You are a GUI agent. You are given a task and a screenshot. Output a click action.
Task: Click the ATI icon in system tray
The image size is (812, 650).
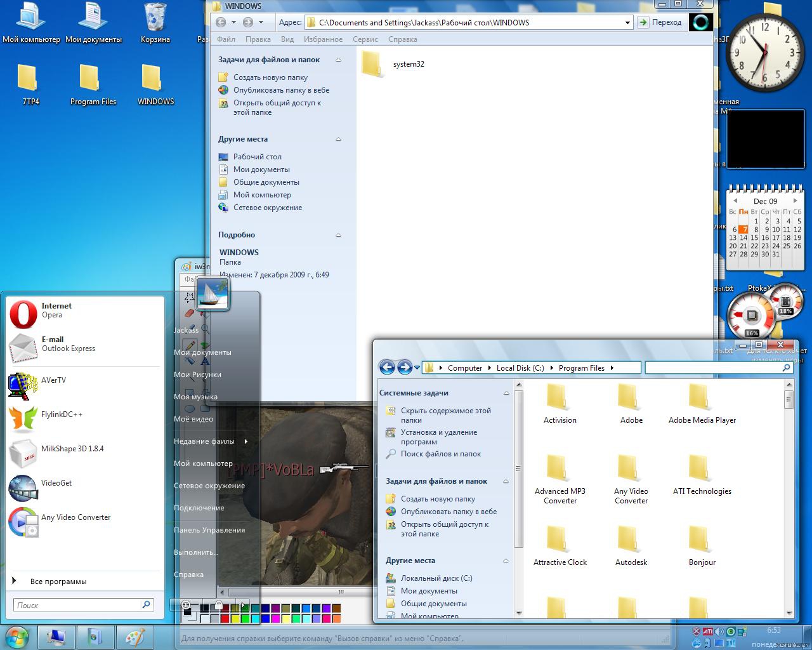coord(707,632)
